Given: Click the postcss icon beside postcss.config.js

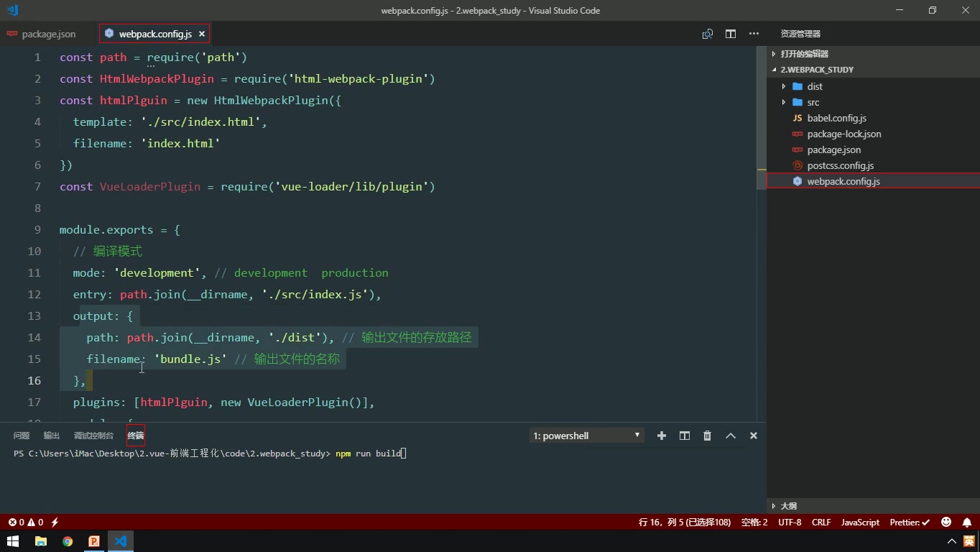Looking at the screenshot, I should (798, 165).
